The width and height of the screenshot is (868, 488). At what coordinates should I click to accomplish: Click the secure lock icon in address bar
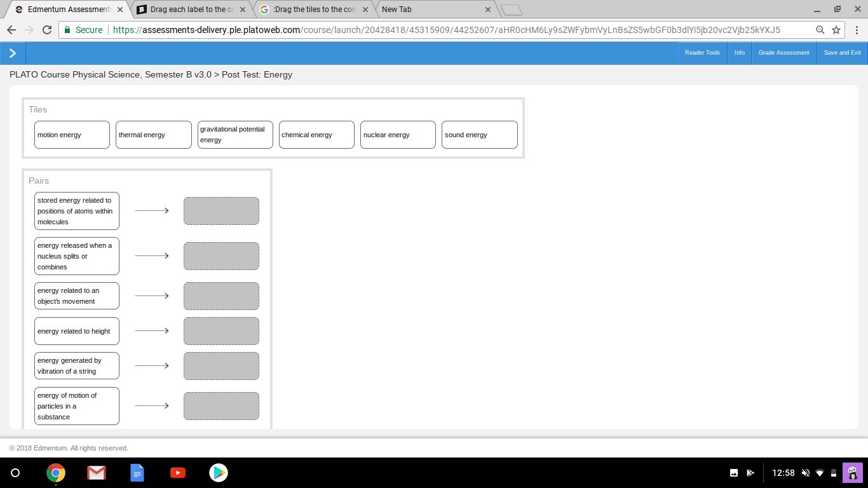point(67,30)
